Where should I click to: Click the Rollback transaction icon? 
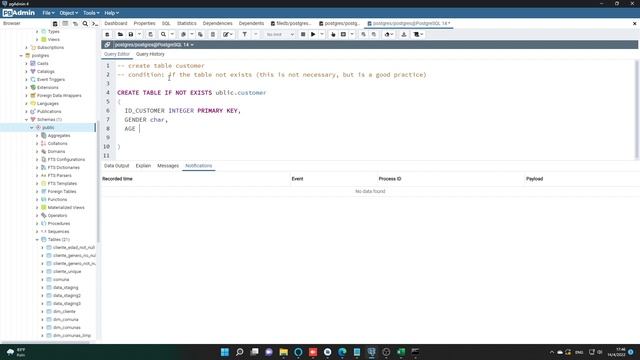tap(374, 35)
